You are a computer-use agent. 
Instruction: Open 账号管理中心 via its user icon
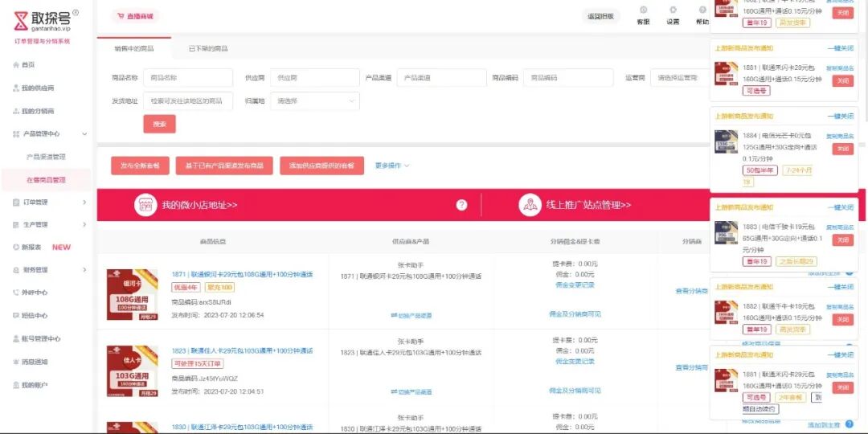[15, 339]
